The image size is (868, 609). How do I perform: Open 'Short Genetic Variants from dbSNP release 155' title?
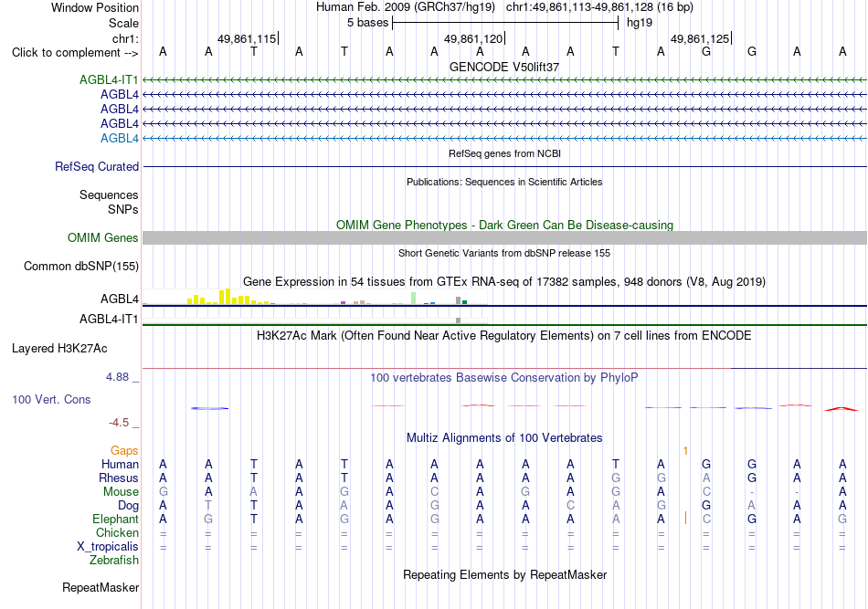tap(504, 253)
